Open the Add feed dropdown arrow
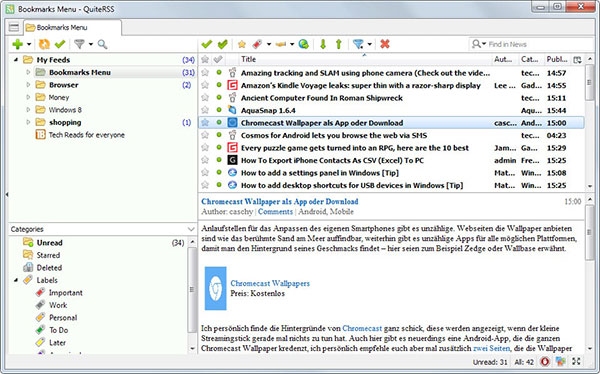 point(29,44)
